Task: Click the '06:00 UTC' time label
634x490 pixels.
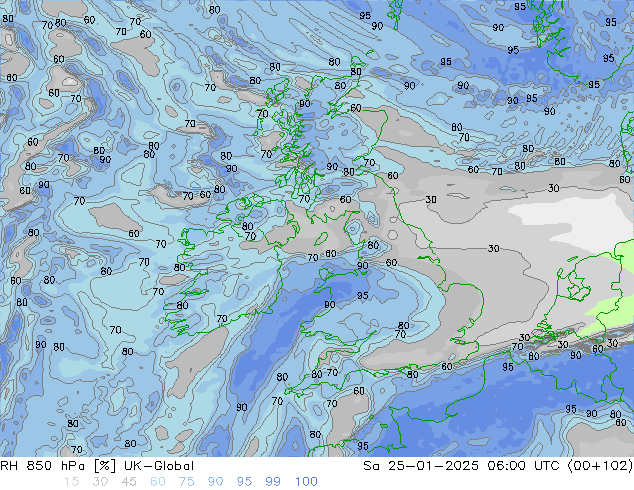Action: (523, 466)
